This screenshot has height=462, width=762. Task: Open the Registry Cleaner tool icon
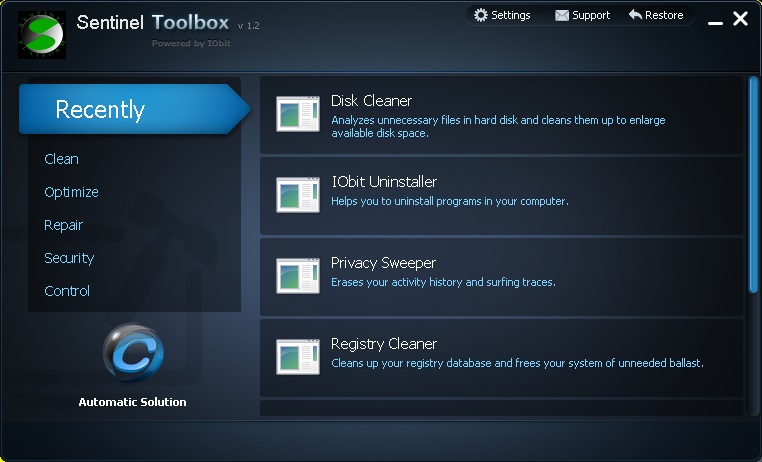(x=298, y=357)
